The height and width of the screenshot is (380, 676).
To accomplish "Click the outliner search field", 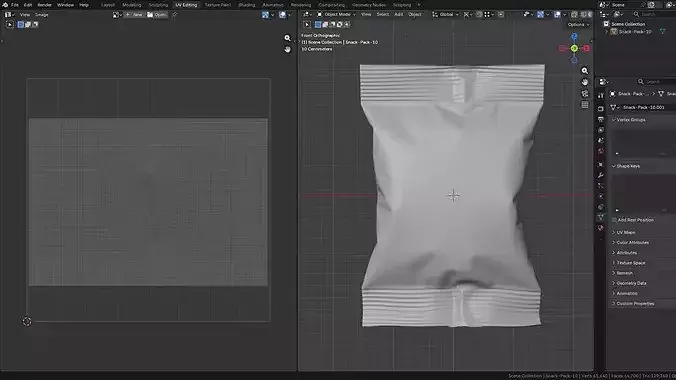I will 653,15.
